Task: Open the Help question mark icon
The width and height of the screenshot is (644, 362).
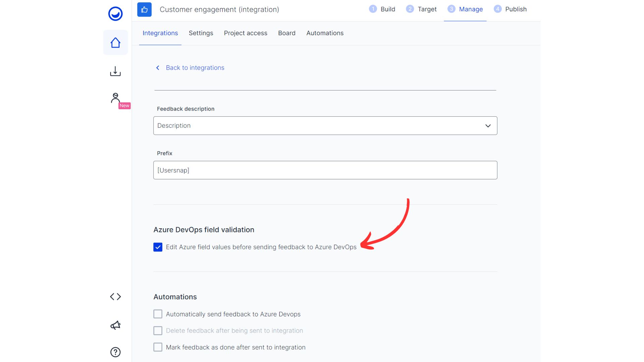Action: [115, 352]
